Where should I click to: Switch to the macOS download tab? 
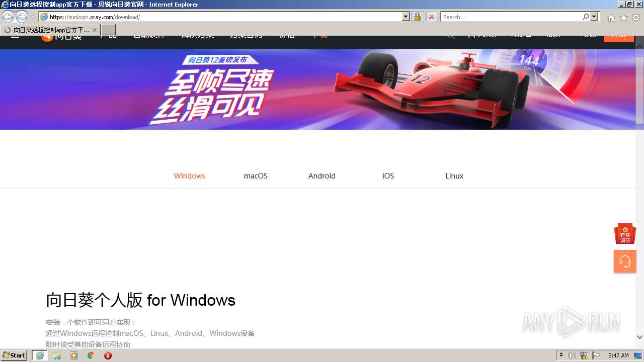(x=256, y=176)
